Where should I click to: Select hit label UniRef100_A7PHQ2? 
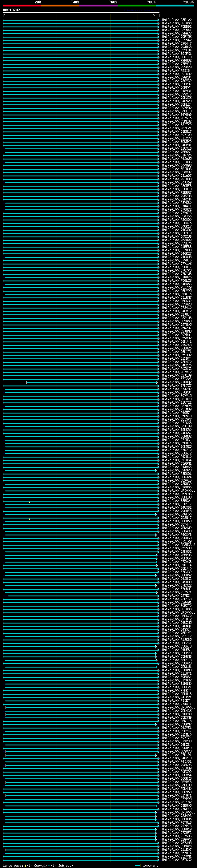pos(176,382)
